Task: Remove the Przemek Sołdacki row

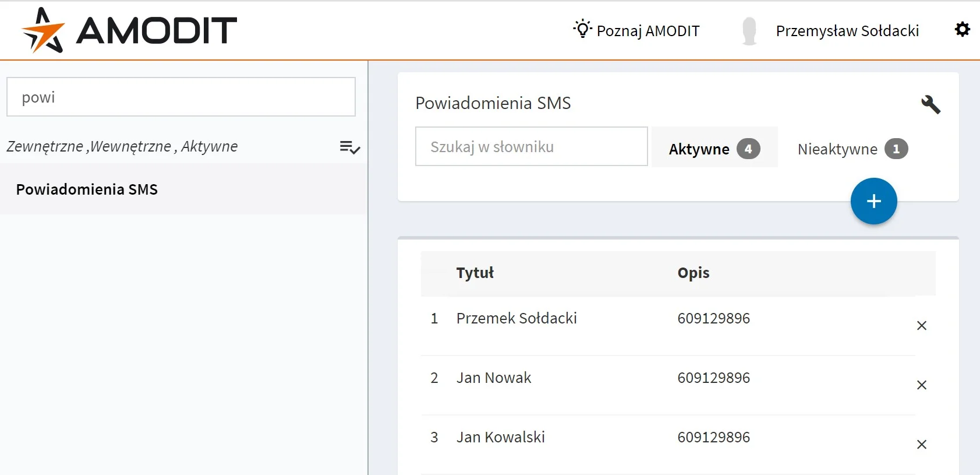Action: point(922,325)
